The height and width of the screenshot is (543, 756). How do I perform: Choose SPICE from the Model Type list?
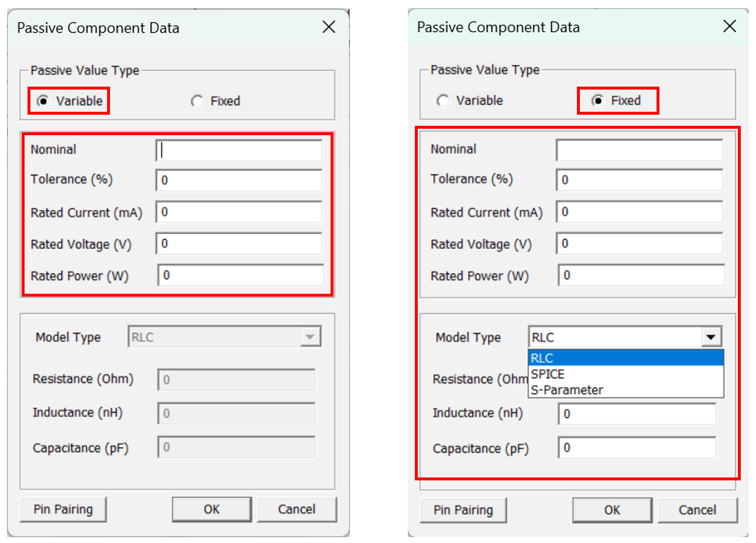pyautogui.click(x=625, y=374)
